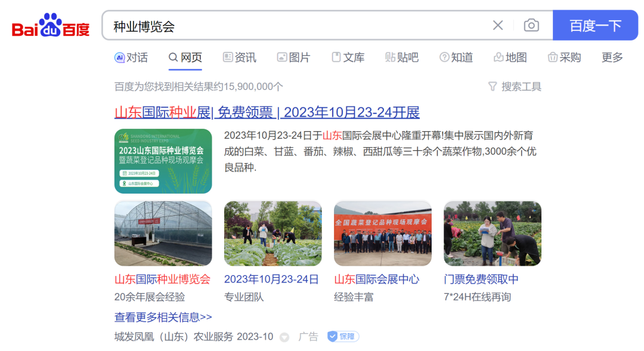Expand the dropdown arrow beside 广告
The image size is (644, 351).
[284, 337]
